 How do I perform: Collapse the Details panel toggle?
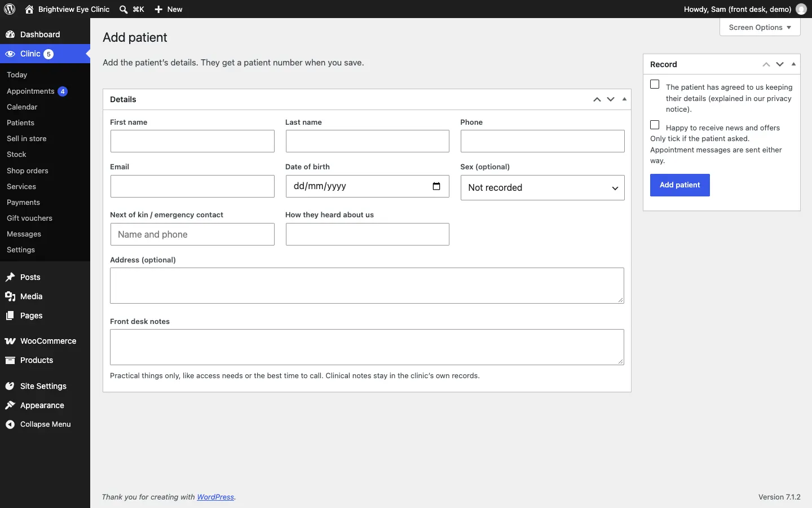(x=624, y=99)
